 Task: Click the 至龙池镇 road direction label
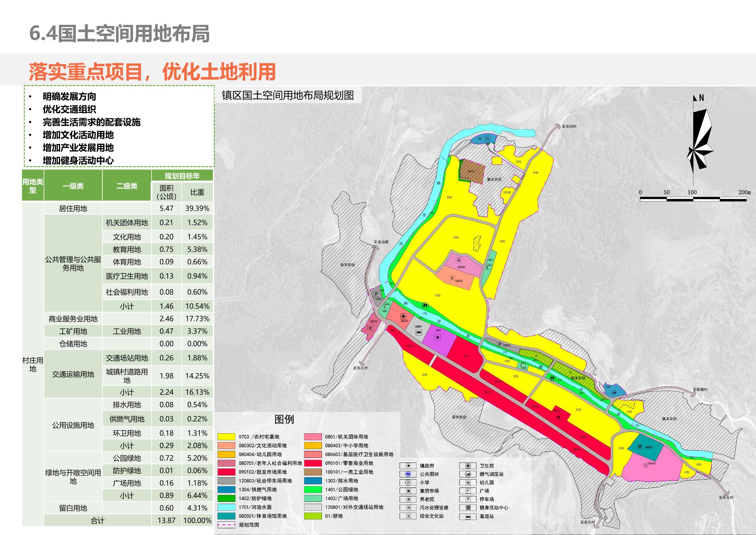(381, 242)
